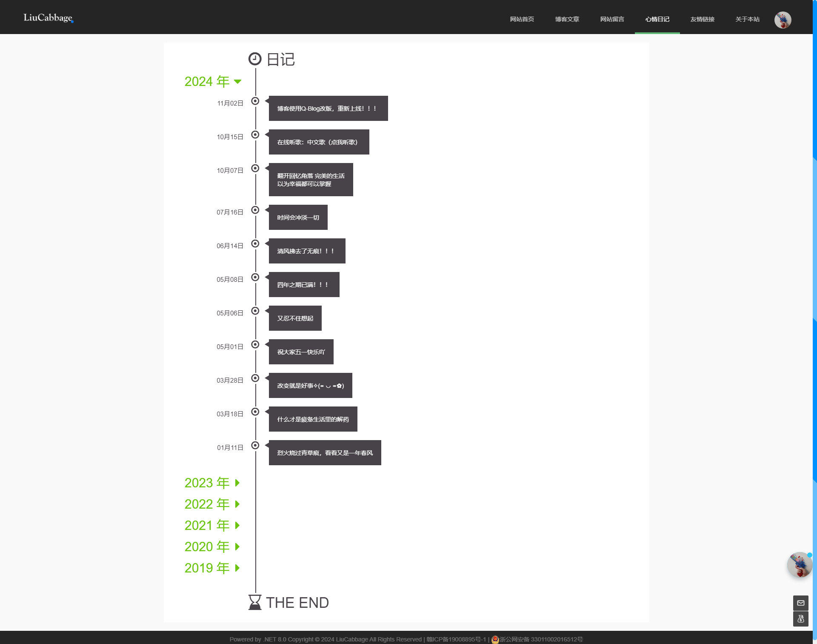
Task: Click the floating avatar widget
Action: (x=799, y=565)
